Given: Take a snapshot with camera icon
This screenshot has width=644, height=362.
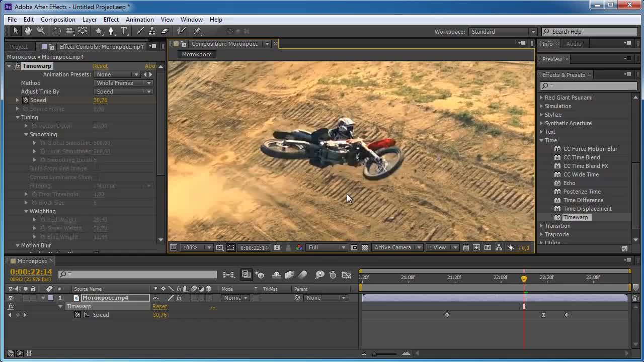Looking at the screenshot, I should click(x=277, y=247).
